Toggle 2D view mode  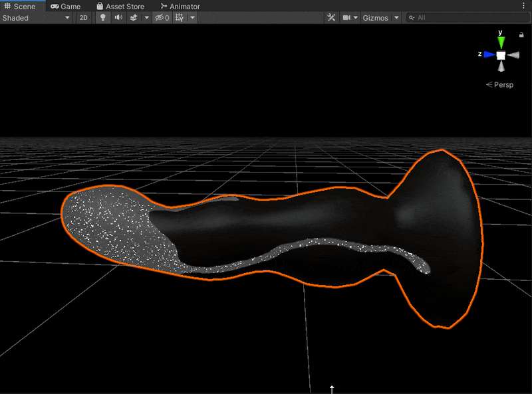tap(84, 18)
